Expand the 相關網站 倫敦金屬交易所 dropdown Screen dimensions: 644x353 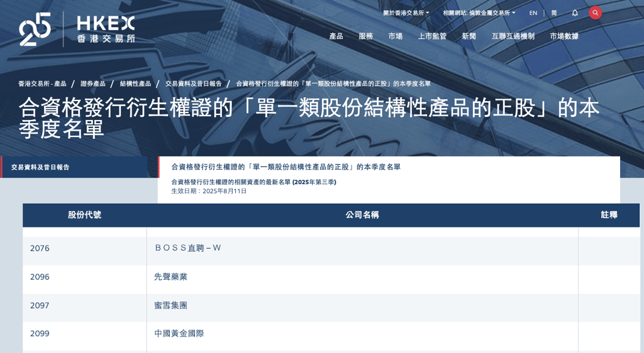[x=479, y=13]
